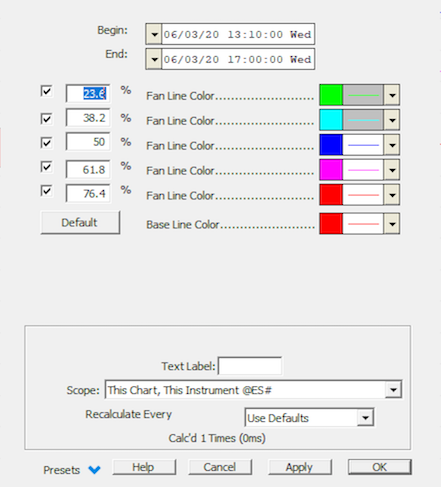The height and width of the screenshot is (487, 441).
Task: Click the magenta fan line color swatch
Action: pos(331,170)
